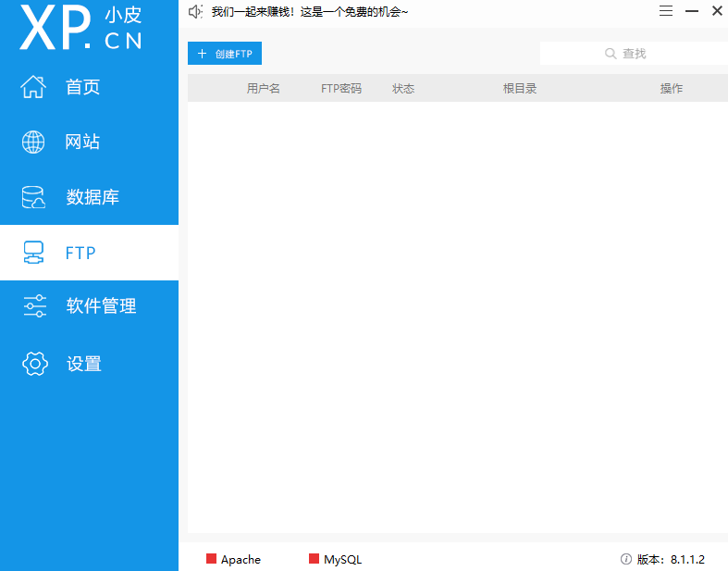The image size is (728, 571).
Task: Click the speaker announcement icon
Action: [x=195, y=12]
